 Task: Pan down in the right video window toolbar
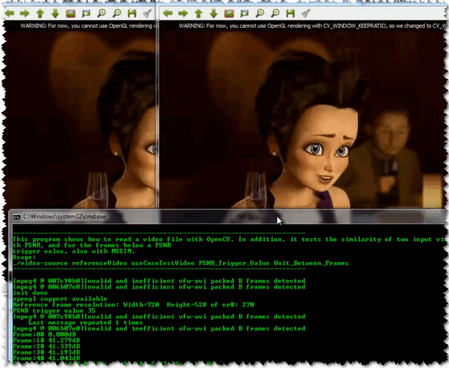coord(214,13)
